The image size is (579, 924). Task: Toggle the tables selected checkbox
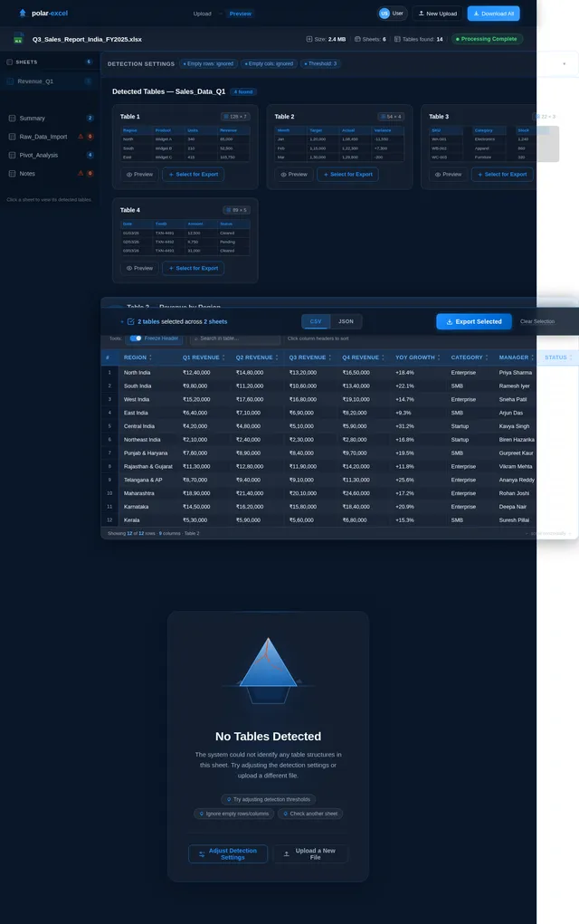click(x=130, y=321)
